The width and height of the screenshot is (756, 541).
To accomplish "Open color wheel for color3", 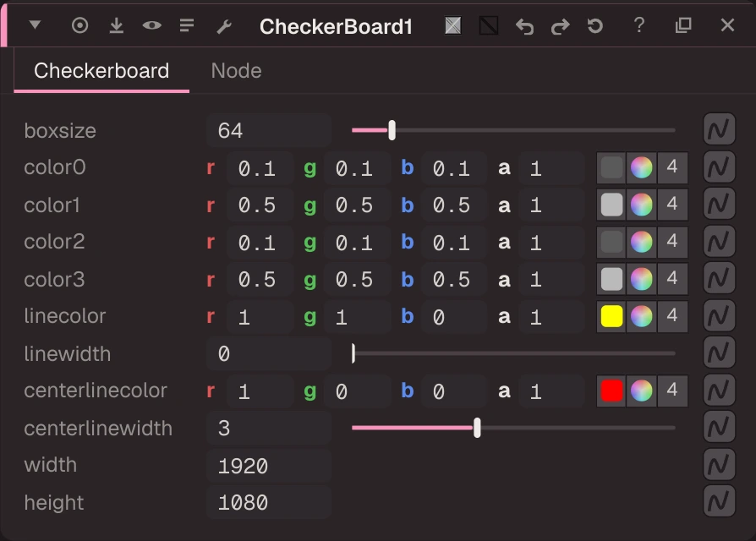I will click(641, 279).
